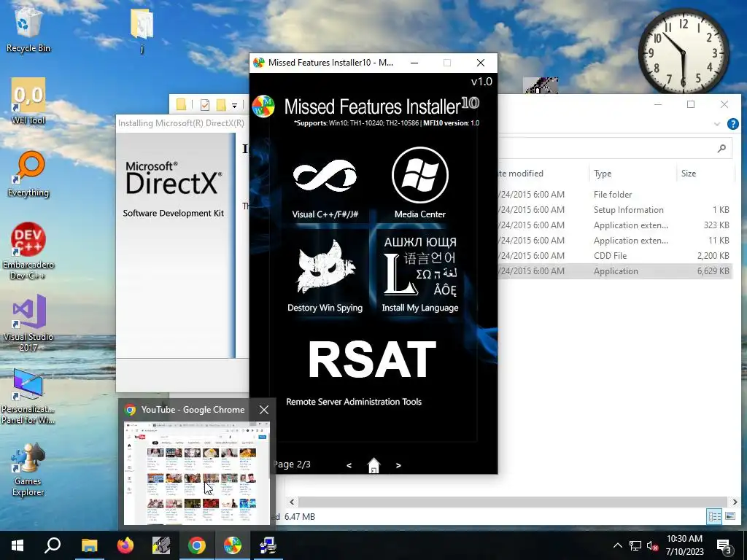Select Missed Features Installer taskbar button

(233, 545)
